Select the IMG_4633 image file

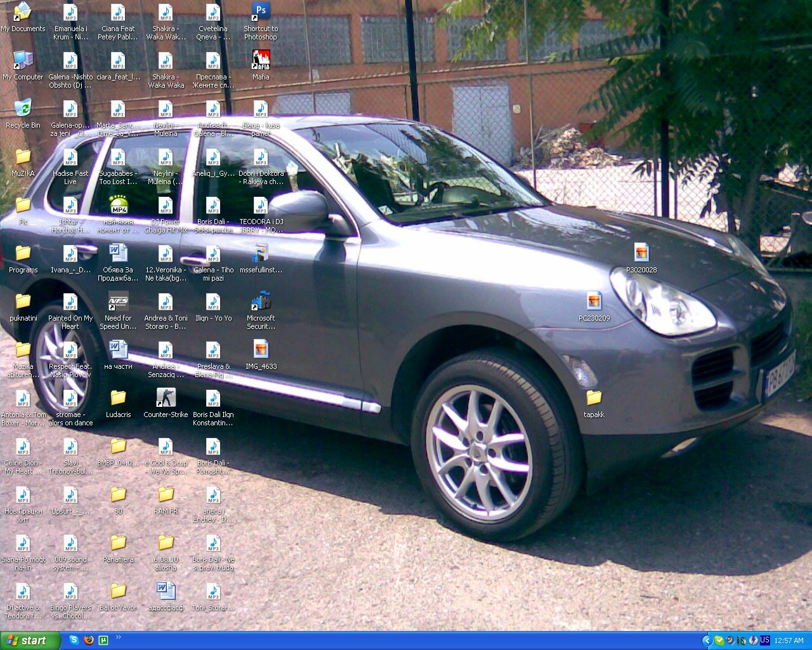click(261, 354)
